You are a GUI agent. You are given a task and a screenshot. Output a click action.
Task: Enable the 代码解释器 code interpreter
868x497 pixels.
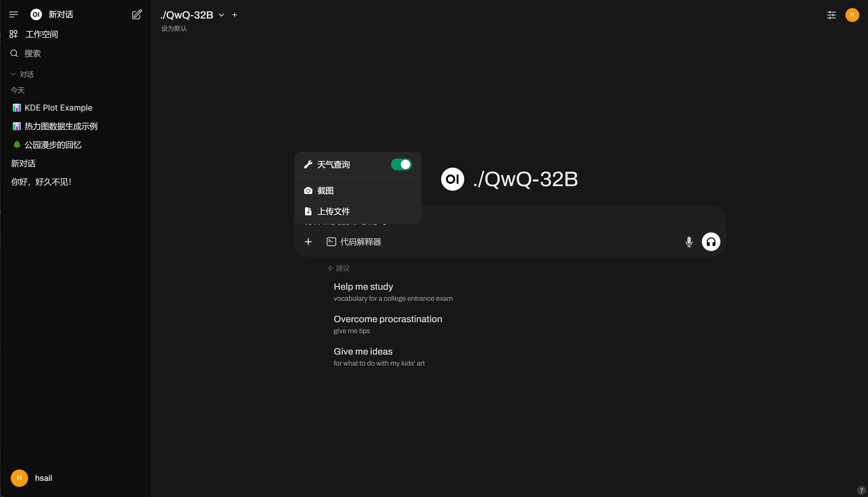(354, 242)
